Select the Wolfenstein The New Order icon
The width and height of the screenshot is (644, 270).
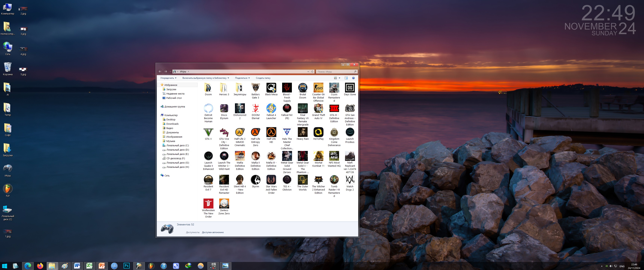[x=208, y=204]
